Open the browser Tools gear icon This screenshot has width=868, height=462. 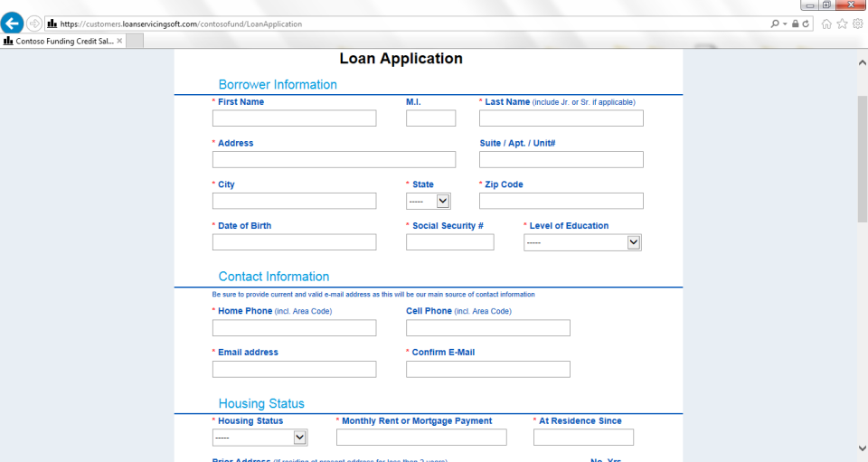tap(857, 24)
